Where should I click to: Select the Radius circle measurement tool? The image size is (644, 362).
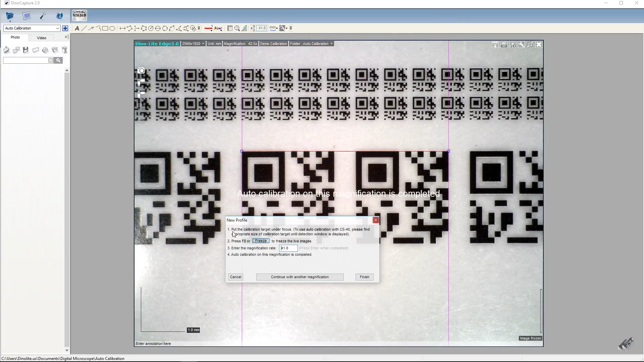pos(151,28)
